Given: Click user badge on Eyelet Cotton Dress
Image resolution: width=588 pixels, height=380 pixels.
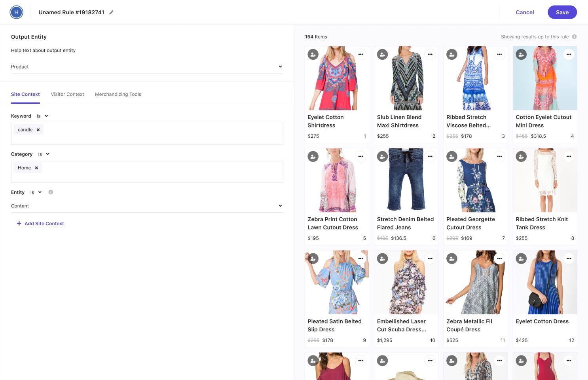Looking at the screenshot, I should 521,259.
